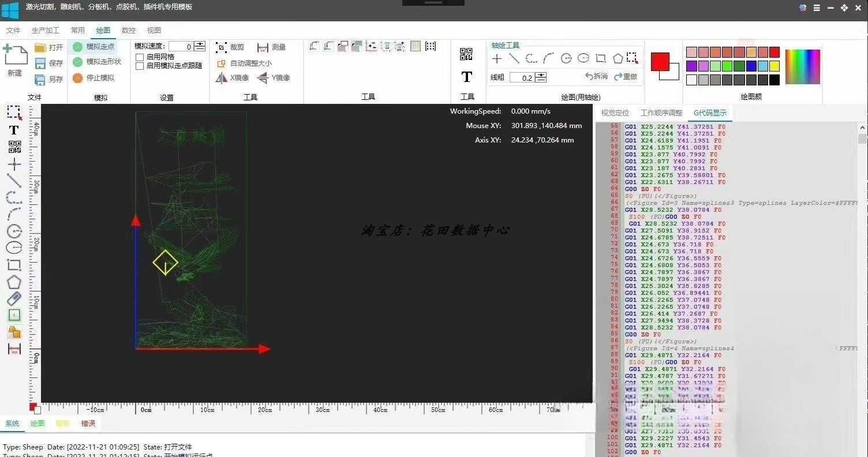Pick the red foreground color box
868x457 pixels.
point(660,62)
